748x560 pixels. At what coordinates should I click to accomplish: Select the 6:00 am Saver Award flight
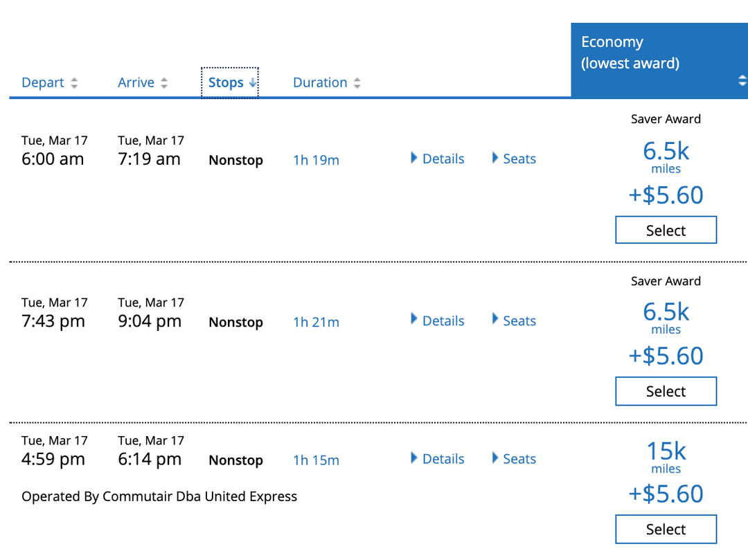tap(665, 229)
